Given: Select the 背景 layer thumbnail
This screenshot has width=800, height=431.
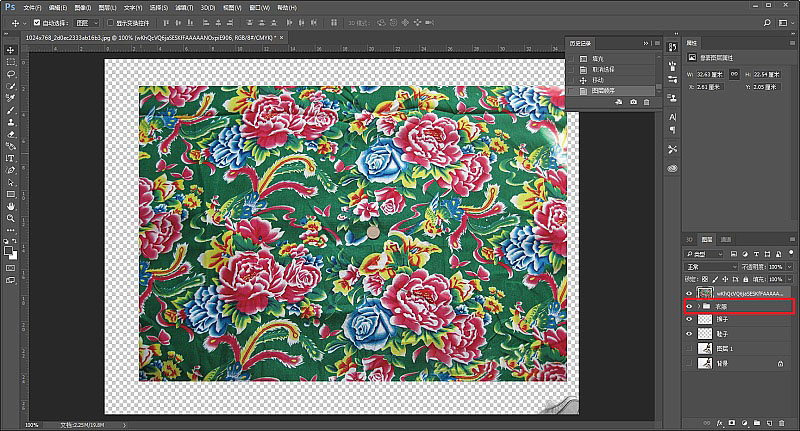Looking at the screenshot, I should pyautogui.click(x=705, y=364).
